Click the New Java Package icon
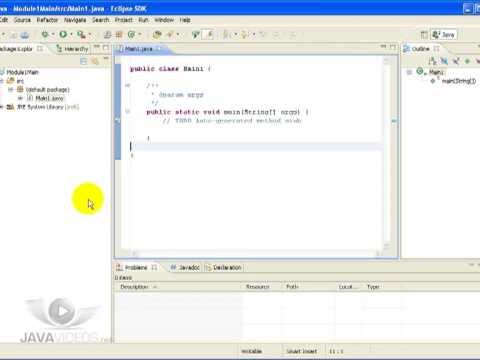This screenshot has width=480, height=360. [x=119, y=34]
